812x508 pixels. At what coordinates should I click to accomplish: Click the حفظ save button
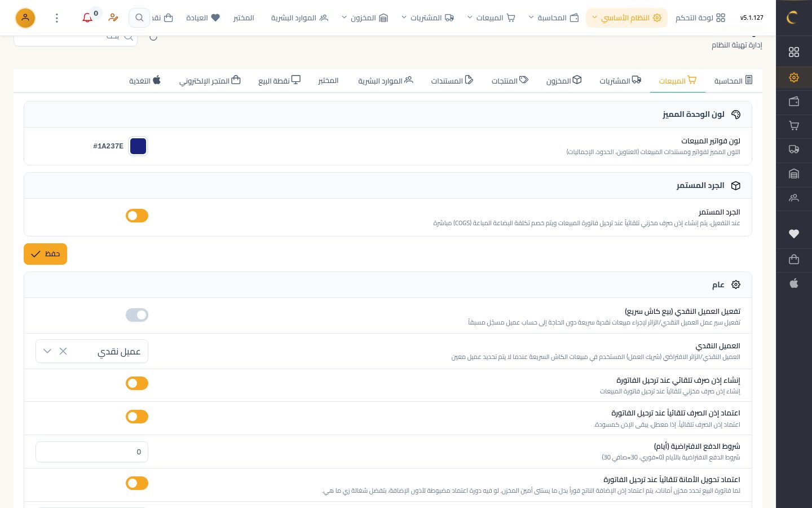click(x=45, y=254)
